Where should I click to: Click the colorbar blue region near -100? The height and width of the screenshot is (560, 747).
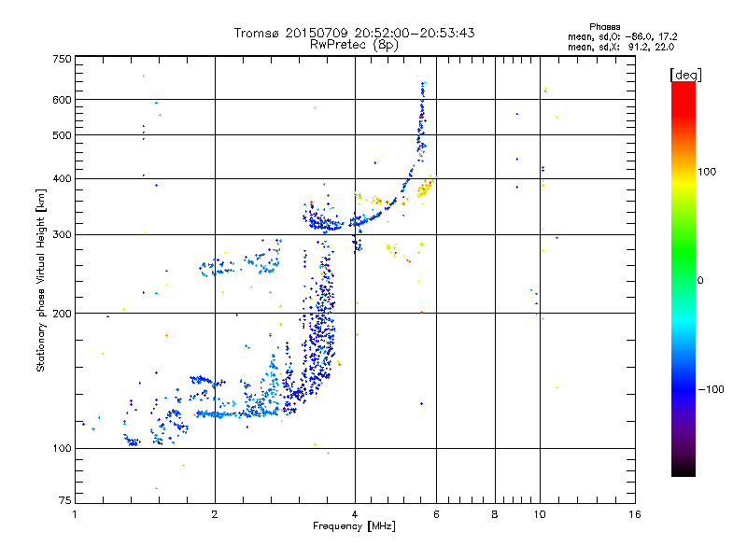(x=684, y=388)
